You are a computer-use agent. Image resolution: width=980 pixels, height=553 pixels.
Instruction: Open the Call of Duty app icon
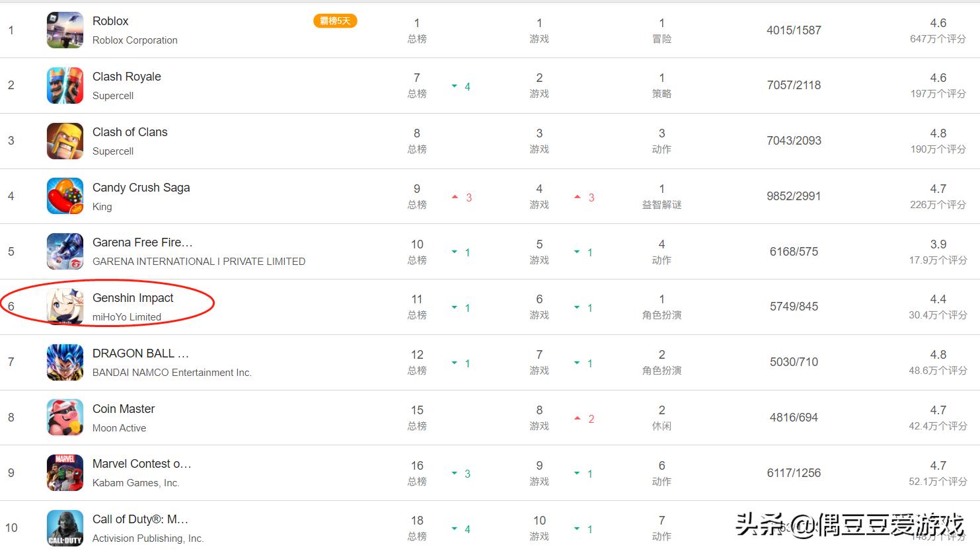point(65,528)
